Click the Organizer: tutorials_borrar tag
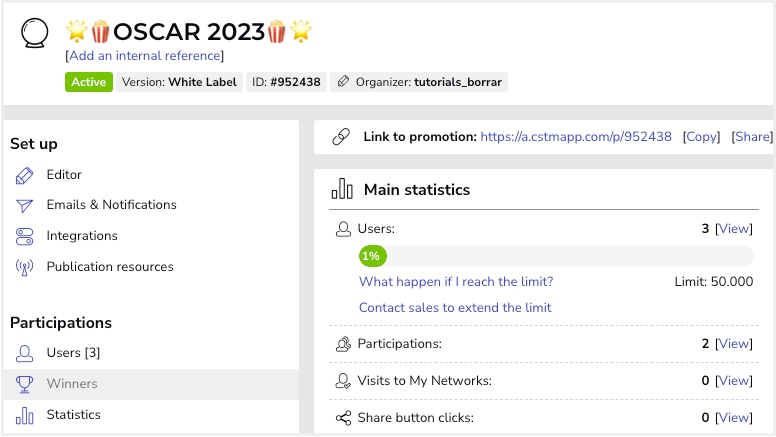 [419, 82]
